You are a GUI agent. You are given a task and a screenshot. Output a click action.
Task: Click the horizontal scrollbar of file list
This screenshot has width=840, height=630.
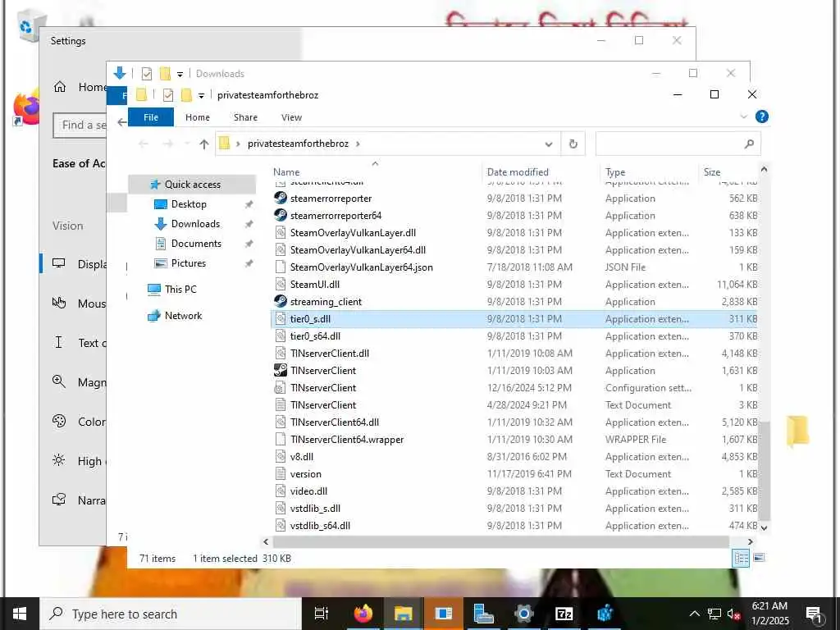(x=502, y=541)
